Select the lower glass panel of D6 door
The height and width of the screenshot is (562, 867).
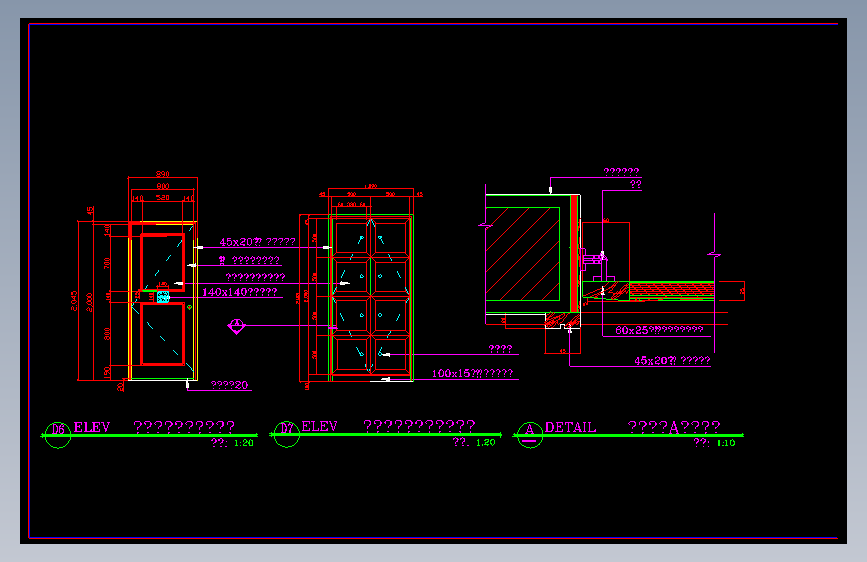coord(163,334)
